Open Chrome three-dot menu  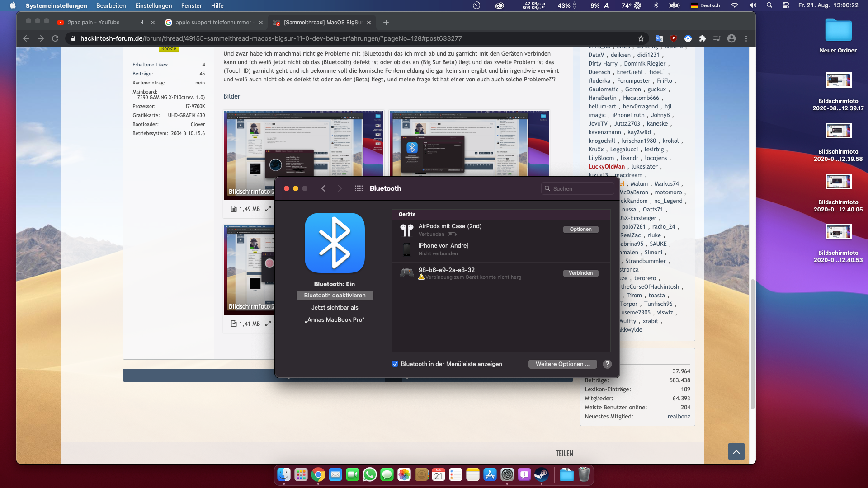click(x=746, y=38)
